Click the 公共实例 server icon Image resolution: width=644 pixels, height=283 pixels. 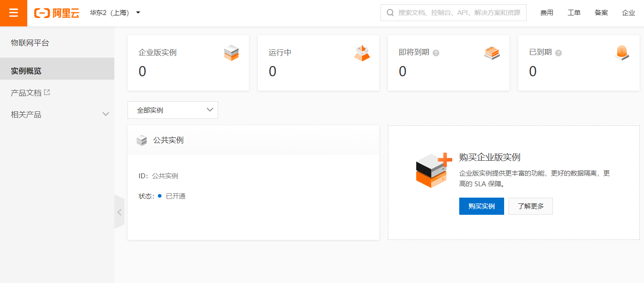point(142,141)
